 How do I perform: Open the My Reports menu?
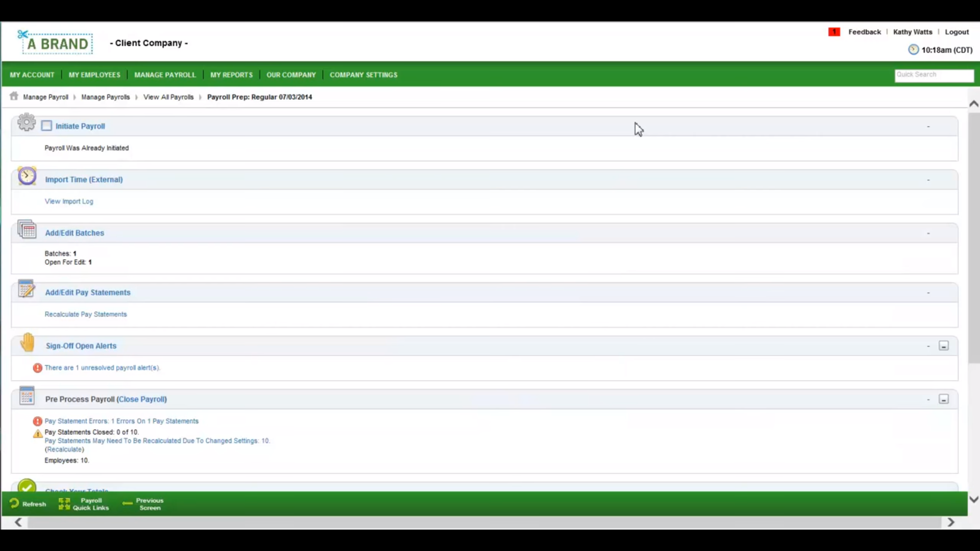[231, 75]
